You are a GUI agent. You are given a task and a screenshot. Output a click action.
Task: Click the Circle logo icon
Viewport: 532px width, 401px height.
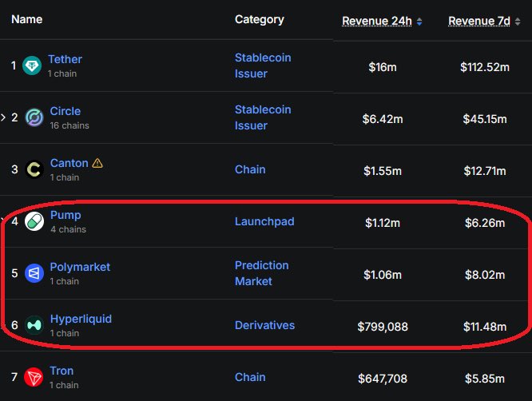(34, 117)
